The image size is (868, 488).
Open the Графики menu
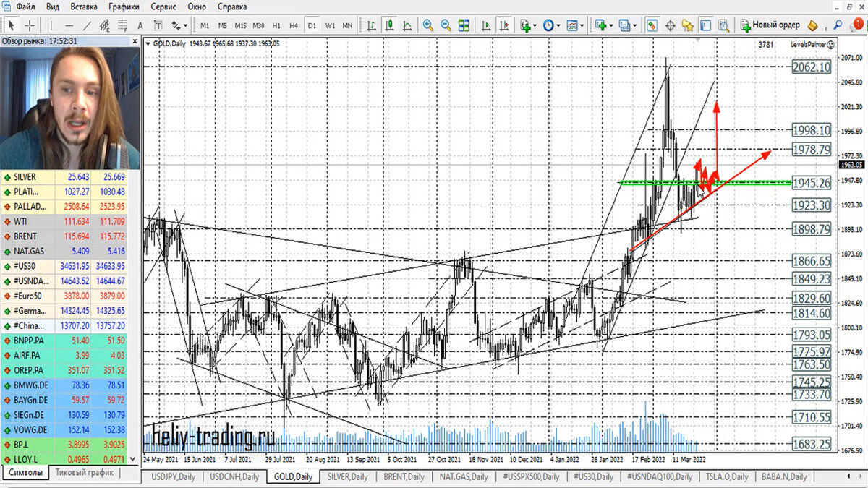click(124, 7)
